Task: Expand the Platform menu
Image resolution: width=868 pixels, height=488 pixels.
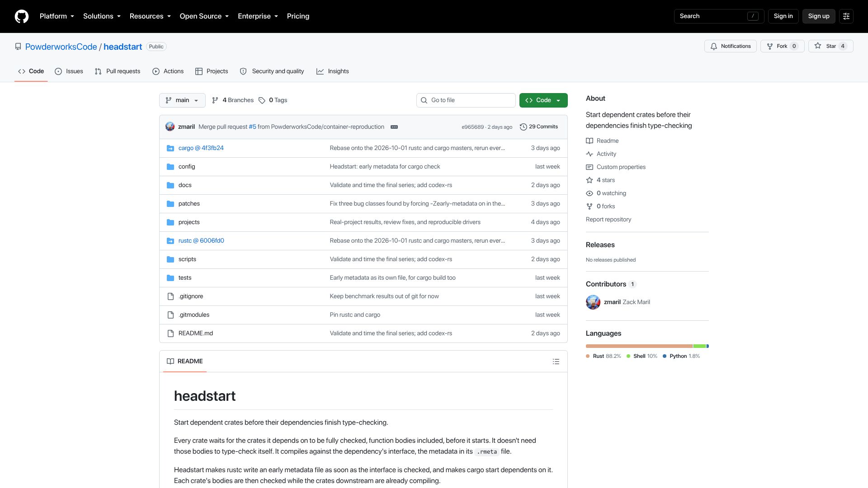Action: coord(57,16)
